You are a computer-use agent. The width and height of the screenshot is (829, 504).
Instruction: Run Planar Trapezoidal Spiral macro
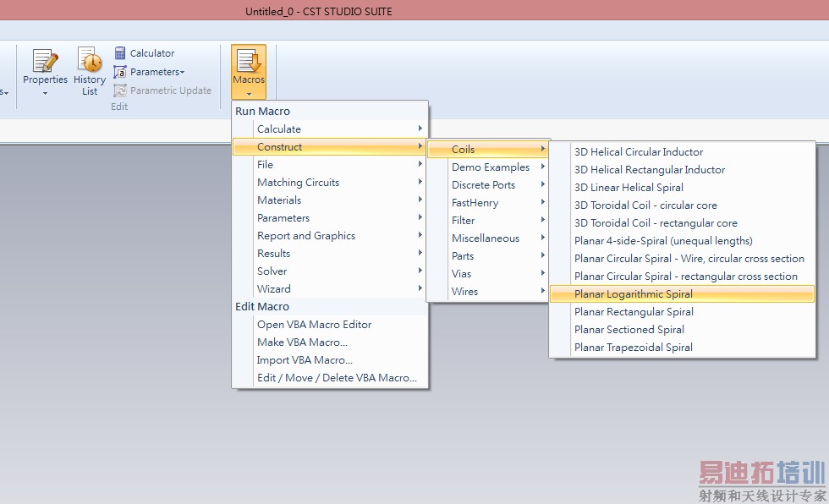[682, 347]
